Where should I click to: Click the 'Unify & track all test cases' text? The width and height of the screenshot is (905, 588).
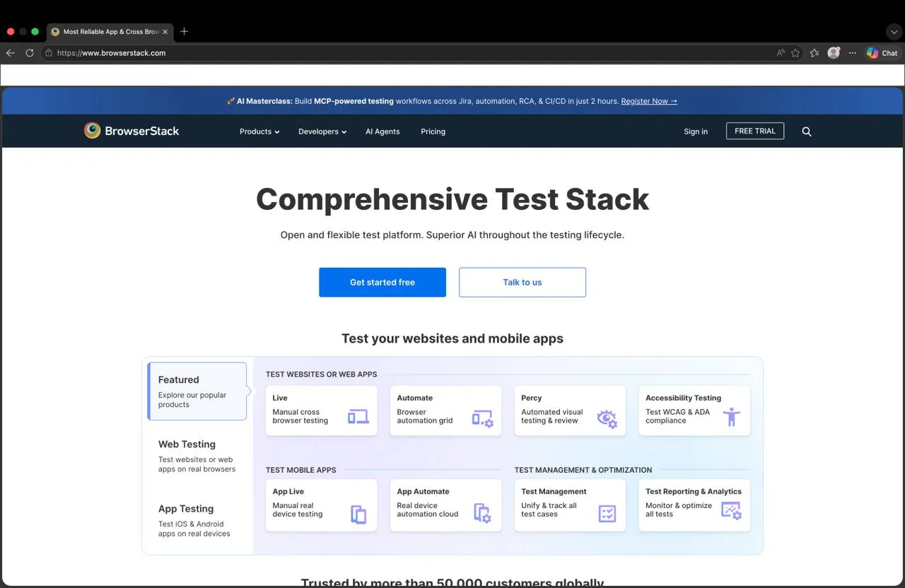[x=549, y=510]
